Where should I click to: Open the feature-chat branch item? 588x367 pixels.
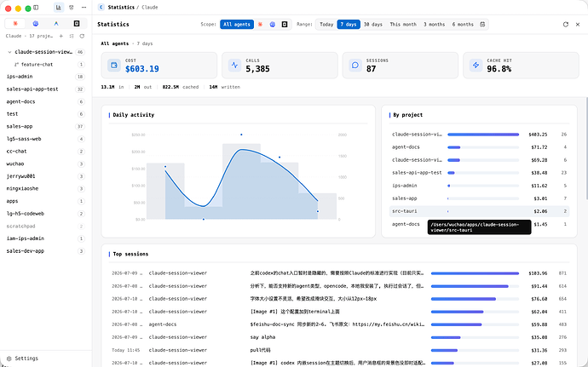point(46,65)
